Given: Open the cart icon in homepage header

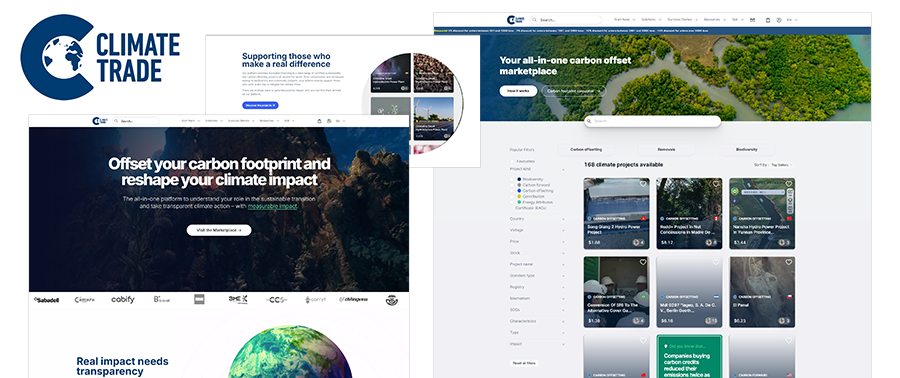Looking at the screenshot, I should (319, 121).
